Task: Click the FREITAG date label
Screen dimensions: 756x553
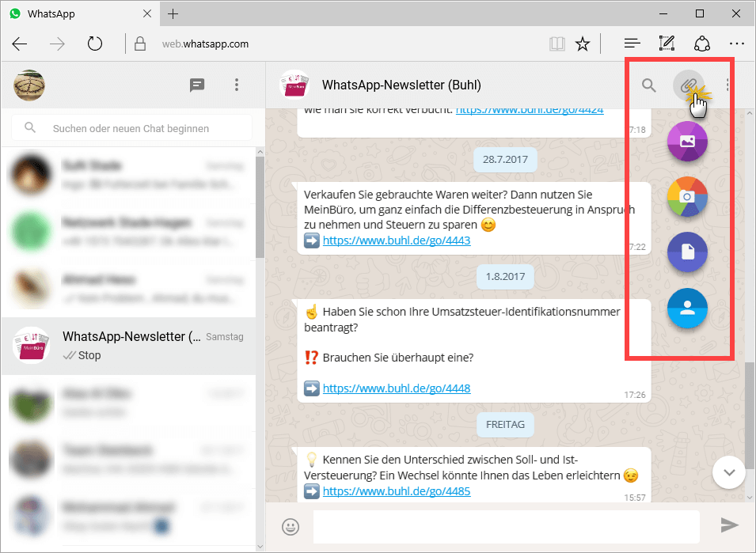Action: 505,424
